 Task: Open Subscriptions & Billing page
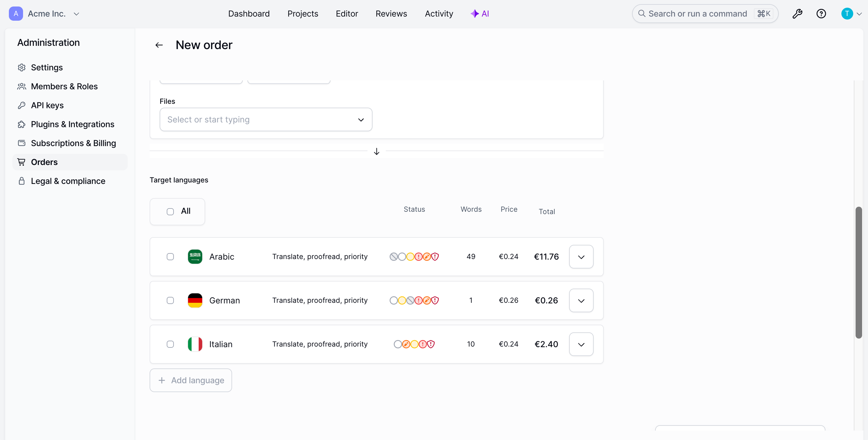(70, 143)
